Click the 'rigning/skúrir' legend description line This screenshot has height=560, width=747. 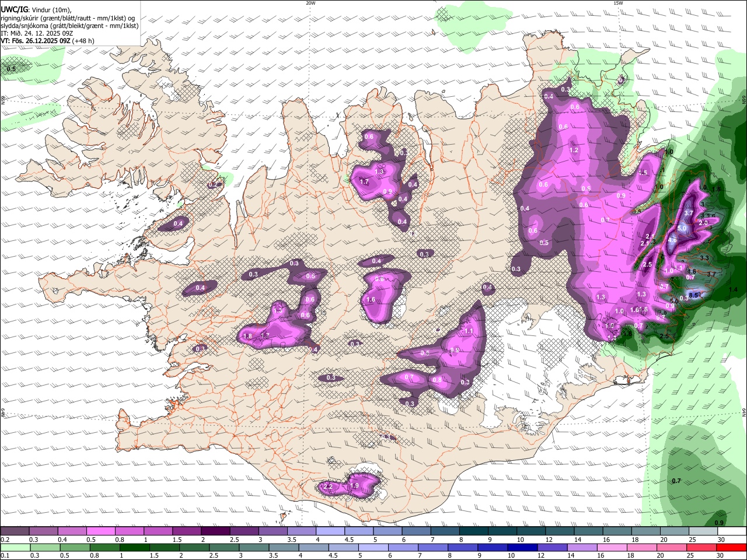tap(68, 18)
